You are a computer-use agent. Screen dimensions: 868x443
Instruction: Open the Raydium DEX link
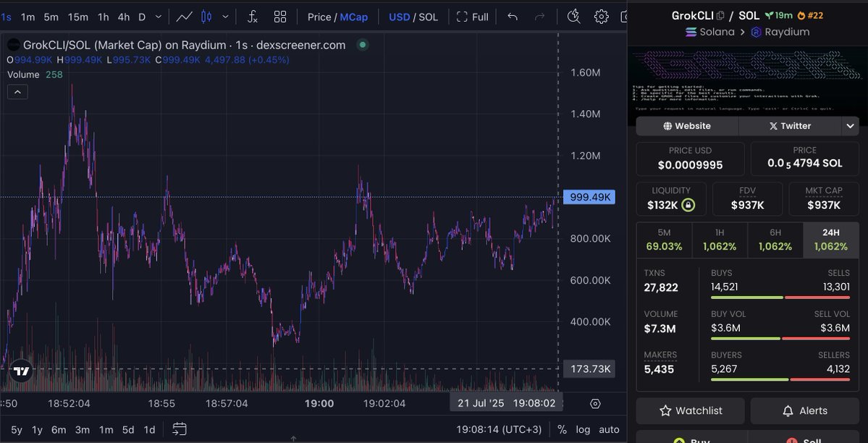point(780,32)
